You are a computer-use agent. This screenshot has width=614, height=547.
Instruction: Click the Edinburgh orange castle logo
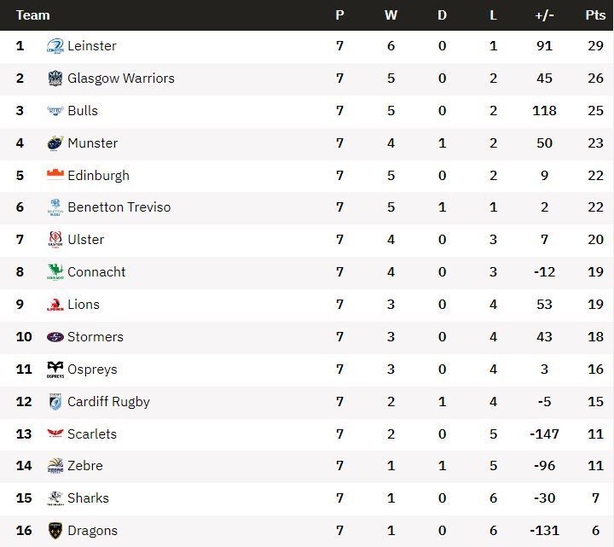(x=55, y=174)
